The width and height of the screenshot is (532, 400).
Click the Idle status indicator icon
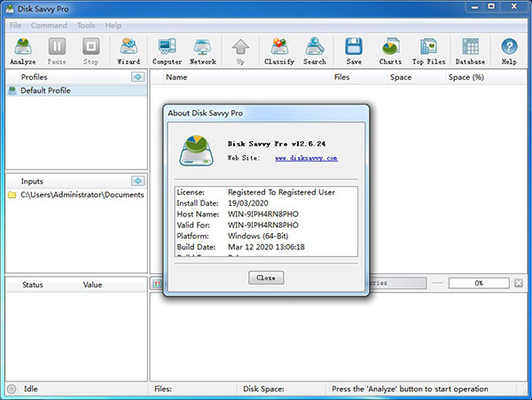coord(12,388)
